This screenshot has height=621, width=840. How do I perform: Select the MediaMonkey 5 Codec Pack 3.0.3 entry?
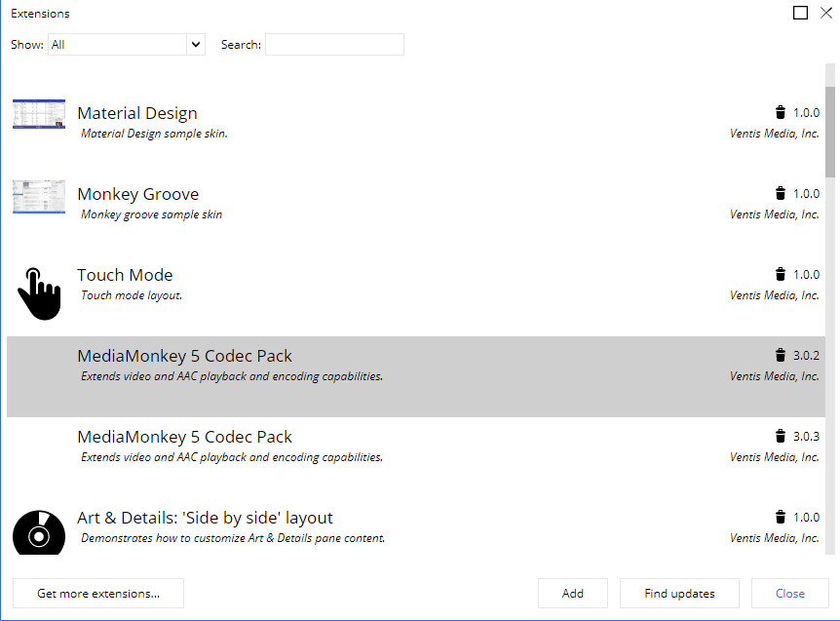pyautogui.click(x=185, y=438)
